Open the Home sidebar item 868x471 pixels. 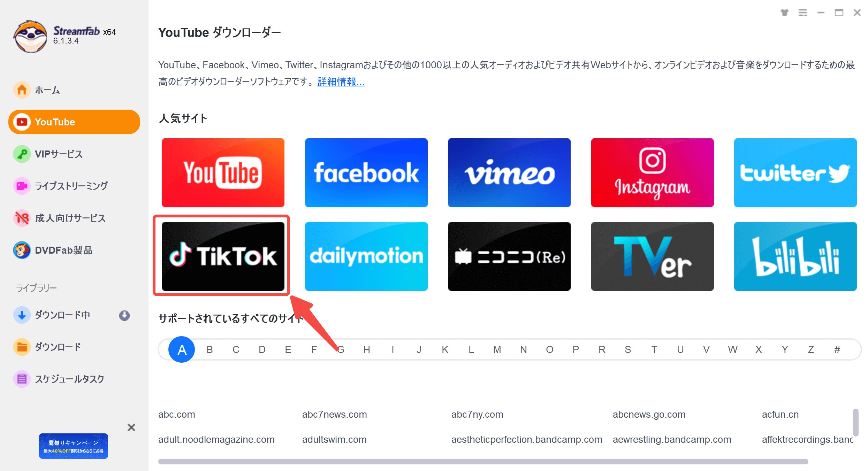coord(74,90)
